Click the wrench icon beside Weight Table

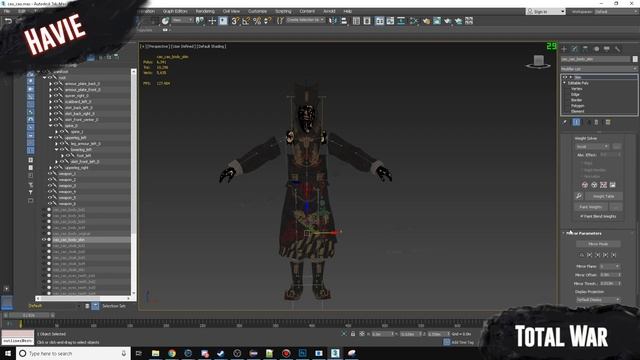[x=579, y=196]
